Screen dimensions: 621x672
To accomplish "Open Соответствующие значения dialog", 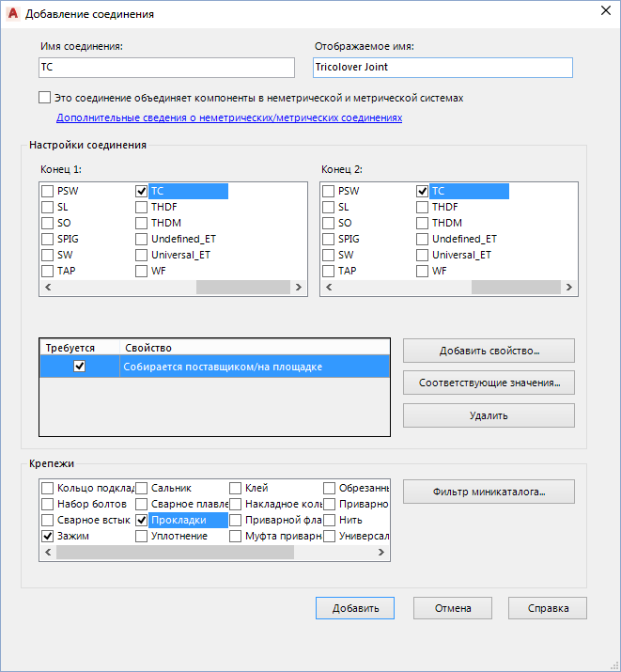I will [489, 383].
